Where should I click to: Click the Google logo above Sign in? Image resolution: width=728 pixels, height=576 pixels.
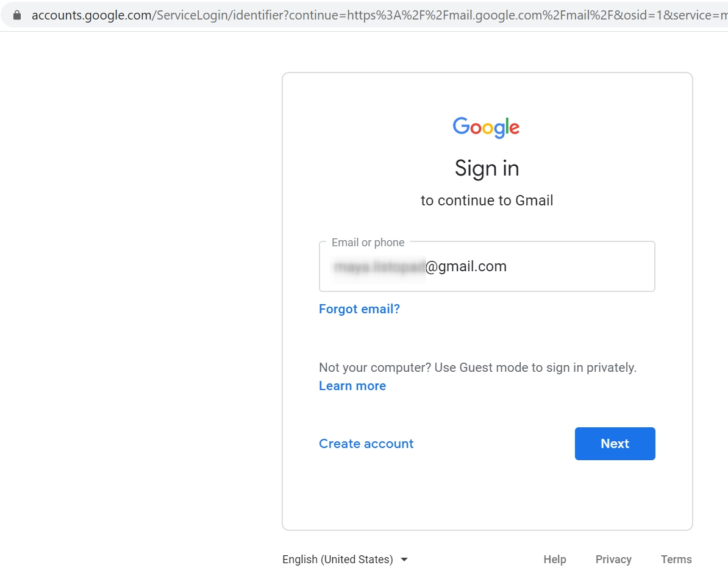pos(486,127)
